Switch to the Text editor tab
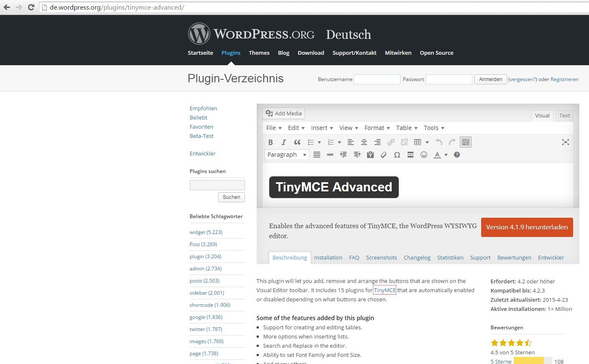The width and height of the screenshot is (589, 364). click(564, 116)
